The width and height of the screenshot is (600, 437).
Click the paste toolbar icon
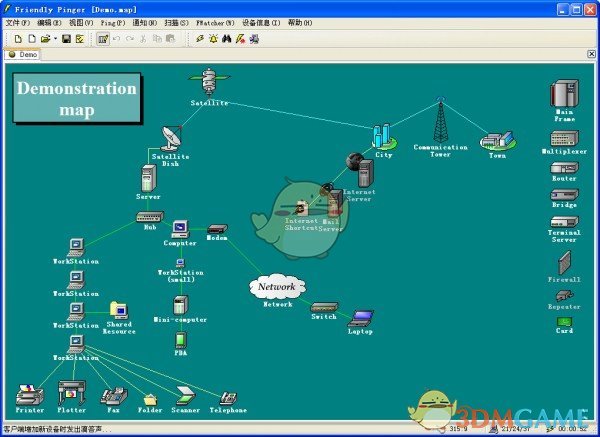click(x=170, y=39)
